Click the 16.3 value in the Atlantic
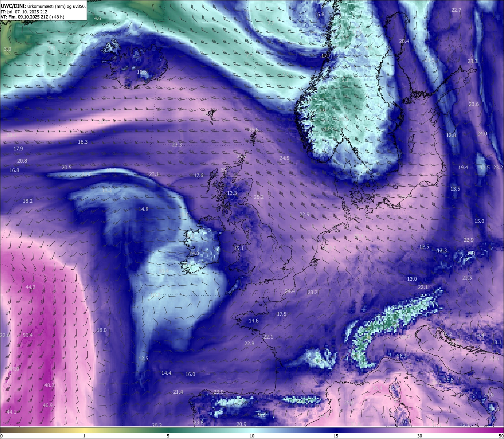The height and width of the screenshot is (439, 504). point(83,142)
